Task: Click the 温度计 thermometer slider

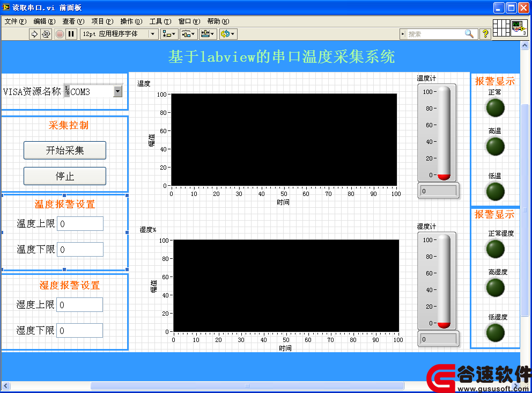Action: 444,133
